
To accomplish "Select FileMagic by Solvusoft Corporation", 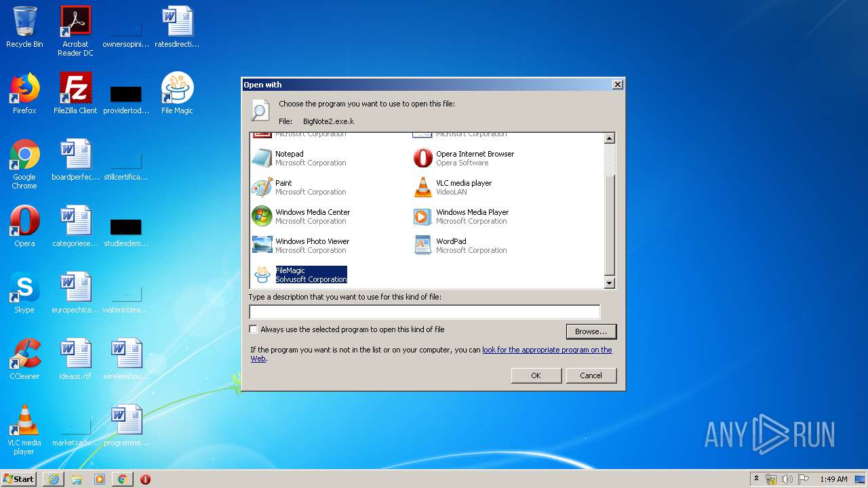I will click(299, 274).
